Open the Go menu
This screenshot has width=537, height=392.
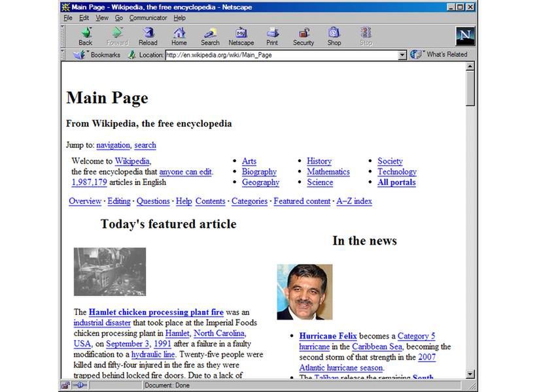(118, 18)
